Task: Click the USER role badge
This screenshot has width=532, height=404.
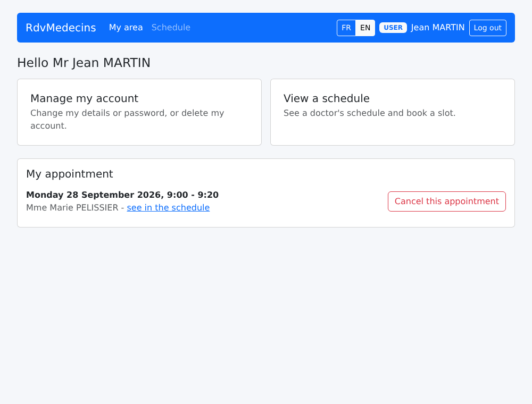Action: coord(393,28)
